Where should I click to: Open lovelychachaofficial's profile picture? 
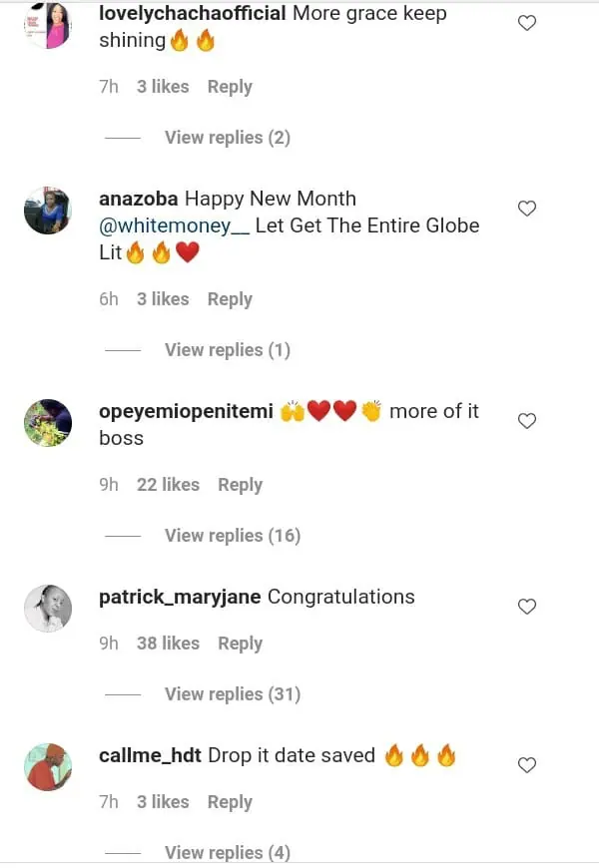[47, 24]
